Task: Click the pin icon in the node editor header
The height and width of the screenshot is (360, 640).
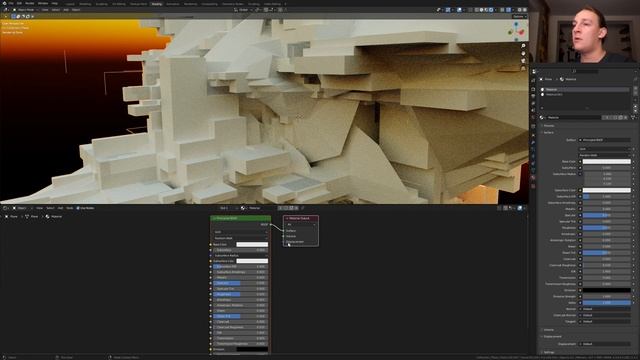Action: 302,208
